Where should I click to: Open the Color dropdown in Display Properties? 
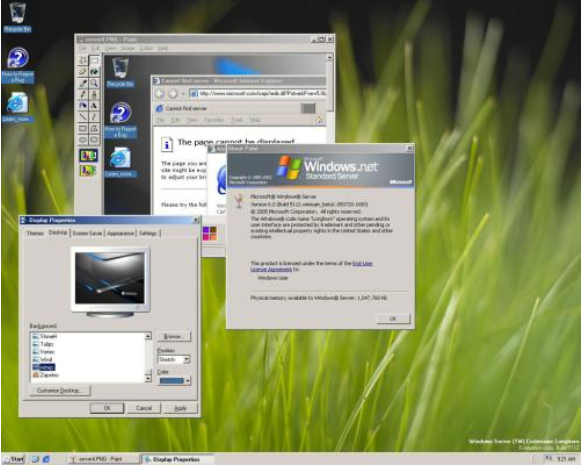174,381
